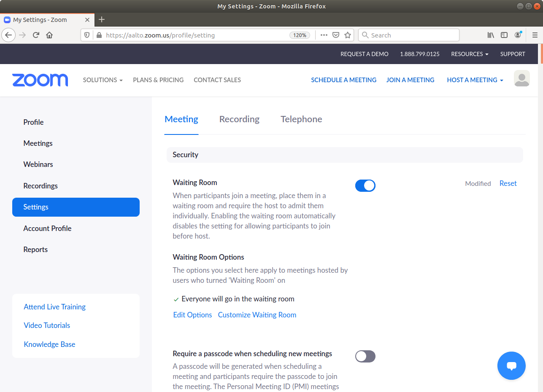Select Meetings in the left sidebar
Image resolution: width=543 pixels, height=392 pixels.
38,143
